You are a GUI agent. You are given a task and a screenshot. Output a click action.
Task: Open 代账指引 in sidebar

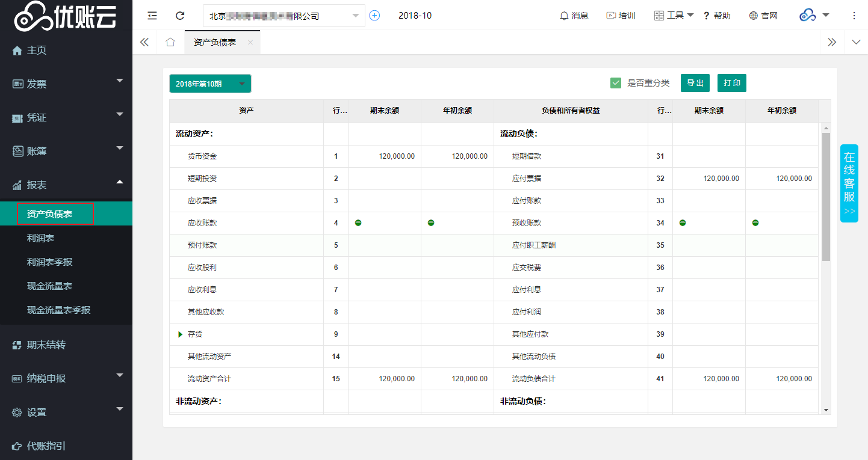click(x=66, y=446)
